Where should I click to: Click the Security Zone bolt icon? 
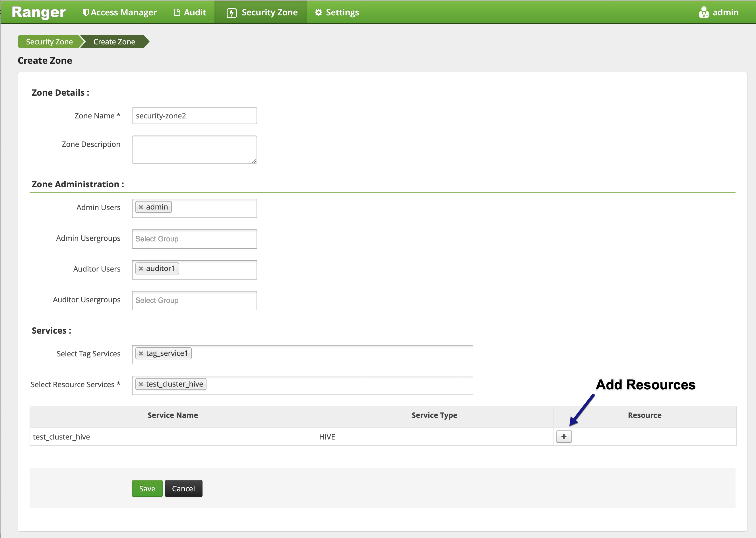click(x=231, y=13)
